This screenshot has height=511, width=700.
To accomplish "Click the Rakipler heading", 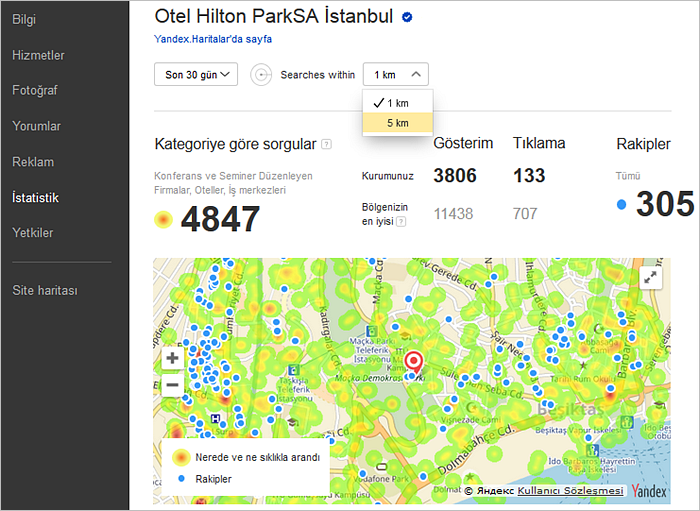I will point(643,144).
